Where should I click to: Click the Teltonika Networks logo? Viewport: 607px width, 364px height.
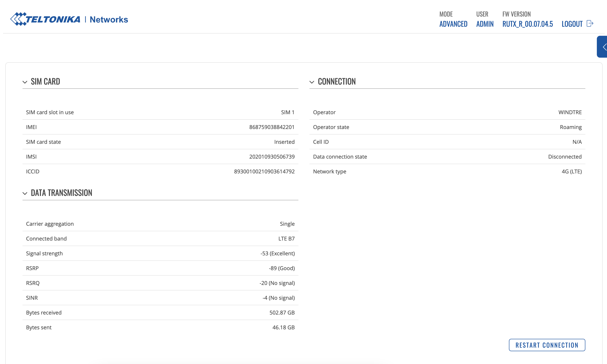pos(69,19)
